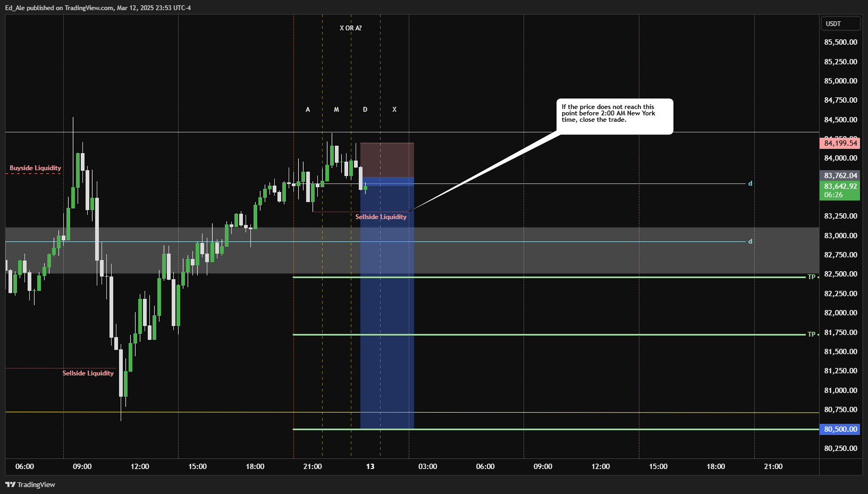
Task: Click the "13" date label on the time axis
Action: pyautogui.click(x=370, y=466)
